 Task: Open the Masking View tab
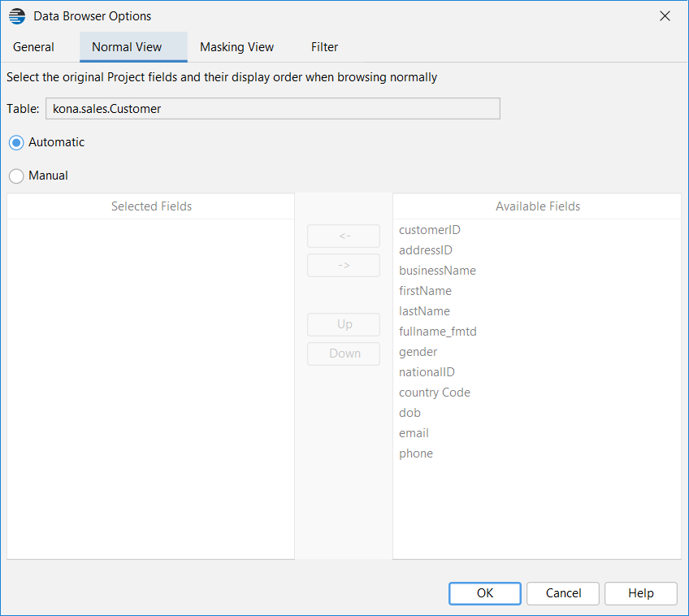tap(237, 47)
